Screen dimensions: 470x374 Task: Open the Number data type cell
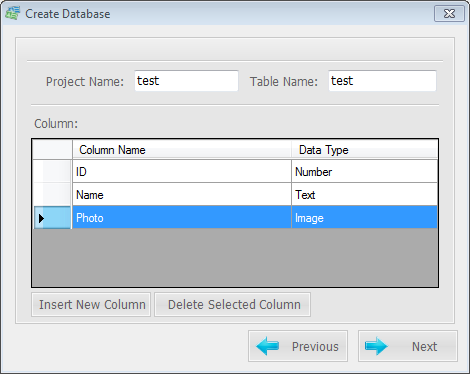pyautogui.click(x=365, y=171)
